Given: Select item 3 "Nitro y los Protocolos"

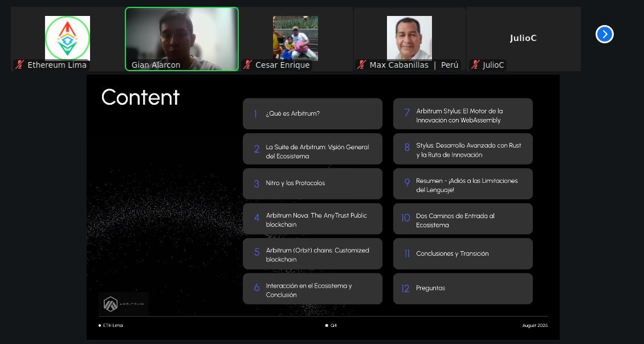Looking at the screenshot, I should (x=312, y=184).
